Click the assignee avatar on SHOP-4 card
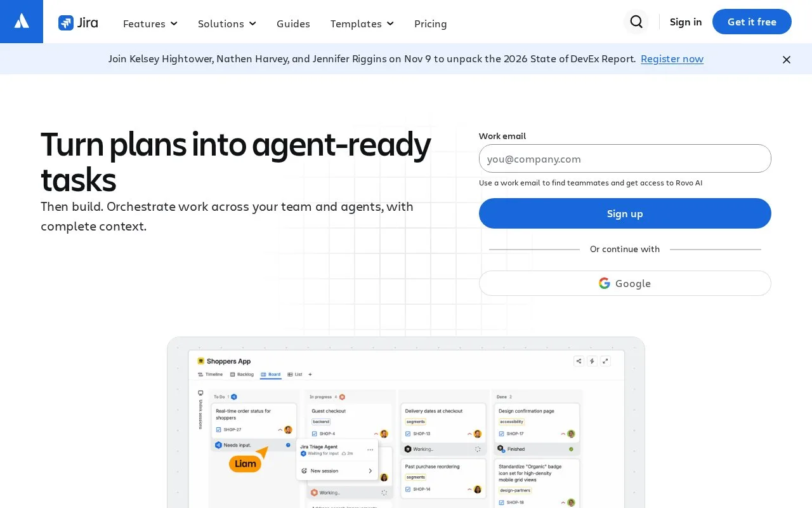 384,434
